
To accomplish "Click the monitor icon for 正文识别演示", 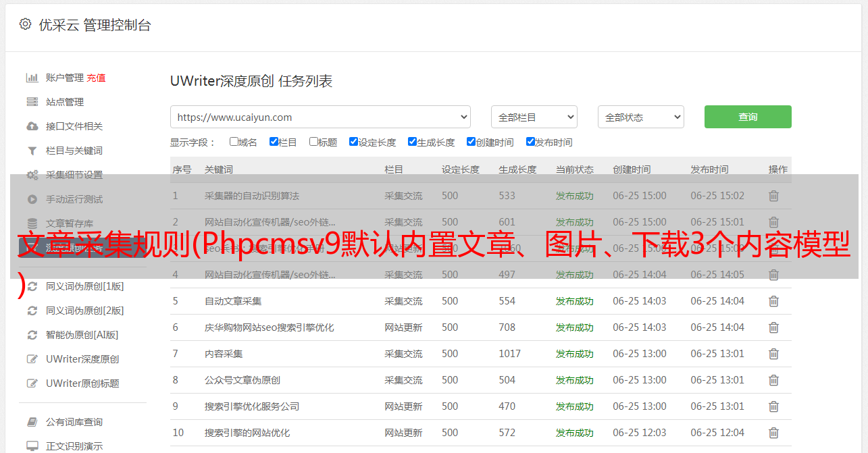I will click(32, 446).
